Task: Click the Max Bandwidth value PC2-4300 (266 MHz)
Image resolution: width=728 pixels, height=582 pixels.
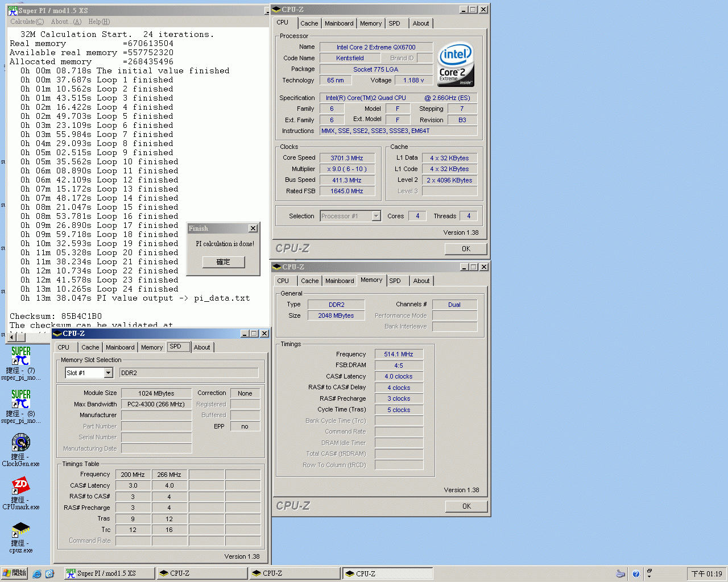Action: [156, 404]
